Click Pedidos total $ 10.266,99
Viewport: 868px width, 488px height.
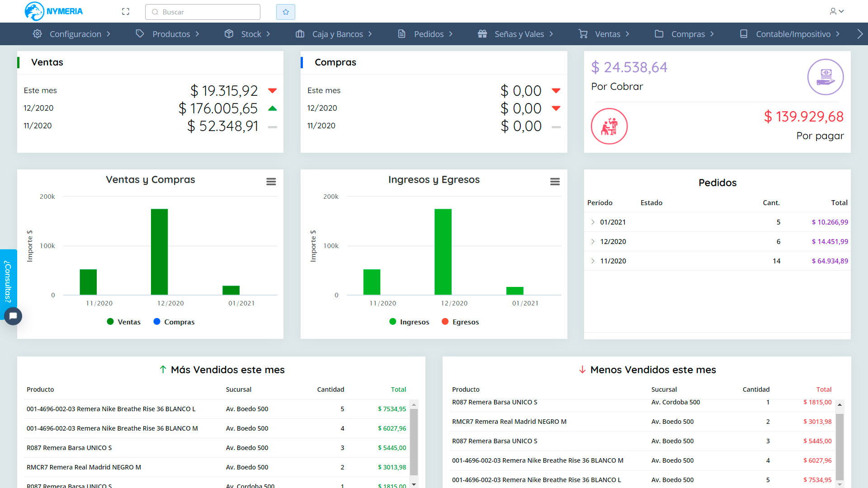pos(830,222)
